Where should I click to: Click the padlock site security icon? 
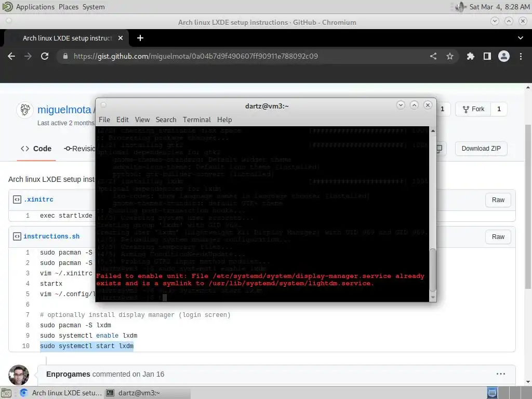(65, 56)
